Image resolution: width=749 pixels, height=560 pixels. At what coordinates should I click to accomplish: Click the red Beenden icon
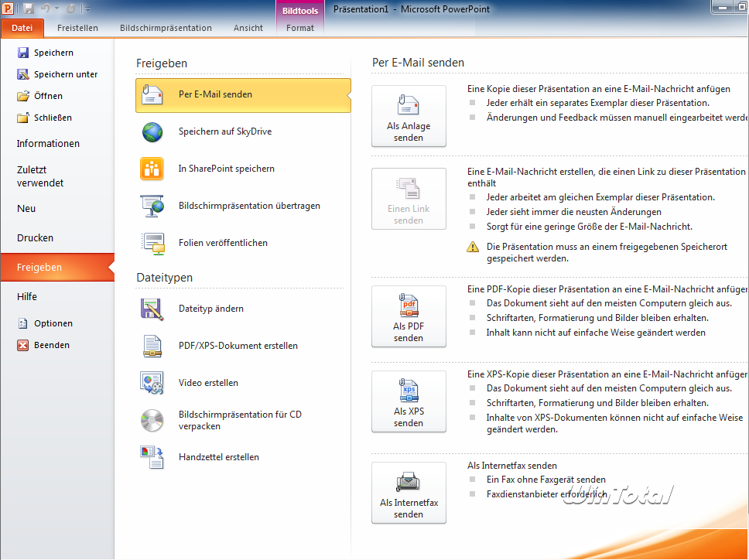point(23,345)
